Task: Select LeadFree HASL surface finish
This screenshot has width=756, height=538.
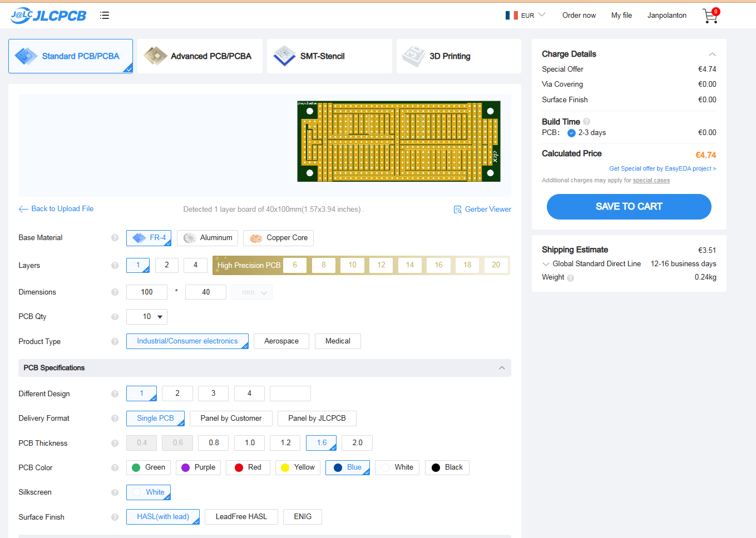Action: (x=241, y=517)
